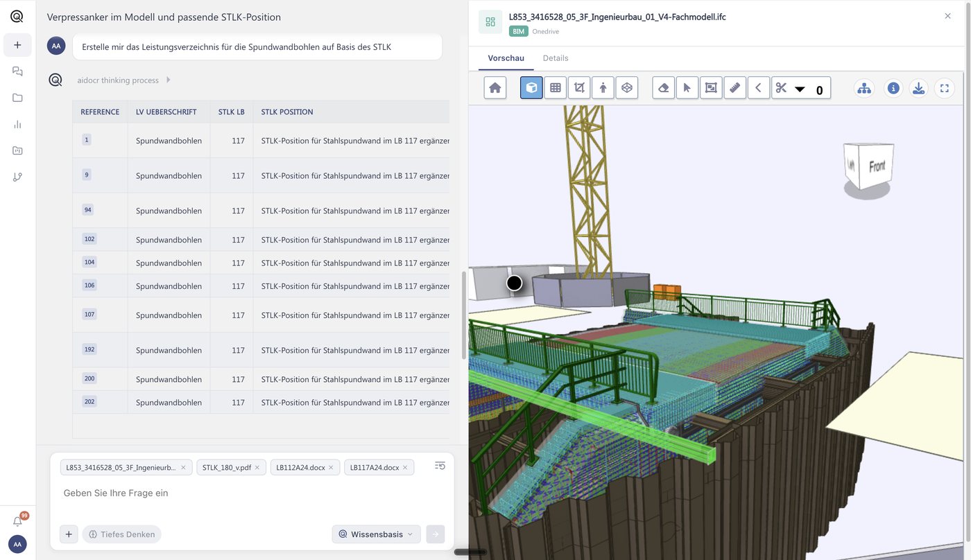This screenshot has height=560, width=971.
Task: Open notifications bell with 99 badge
Action: (x=18, y=520)
